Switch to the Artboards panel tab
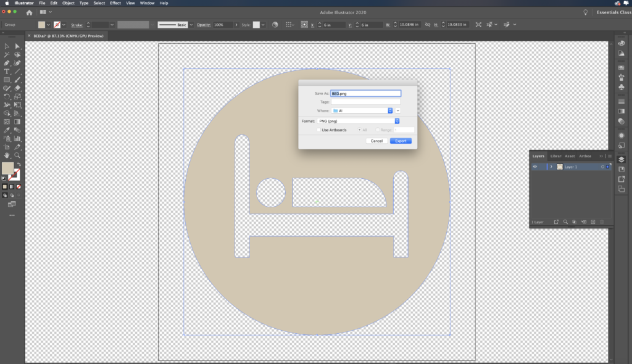The image size is (632, 364). (x=584, y=156)
